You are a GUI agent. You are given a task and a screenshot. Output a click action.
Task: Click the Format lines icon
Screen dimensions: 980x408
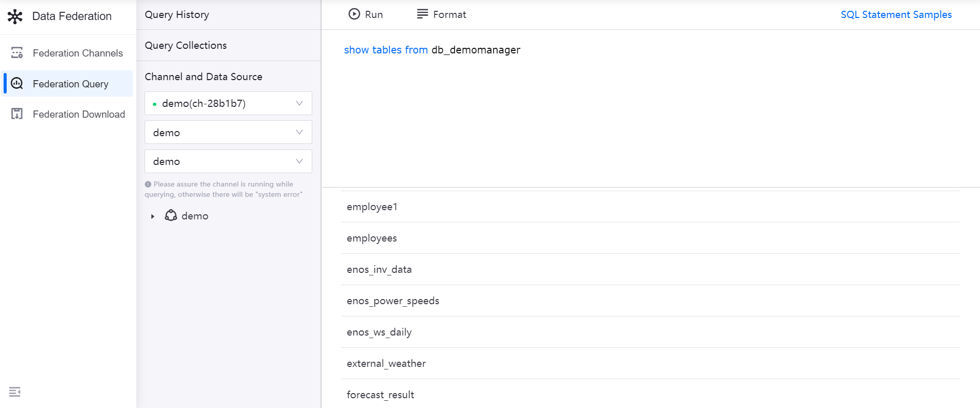pyautogui.click(x=422, y=14)
